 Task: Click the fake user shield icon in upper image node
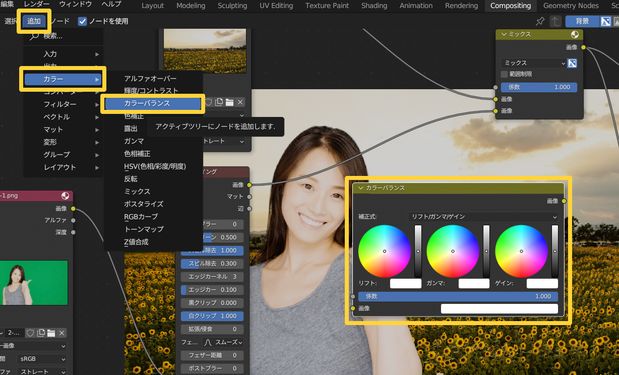[x=209, y=103]
